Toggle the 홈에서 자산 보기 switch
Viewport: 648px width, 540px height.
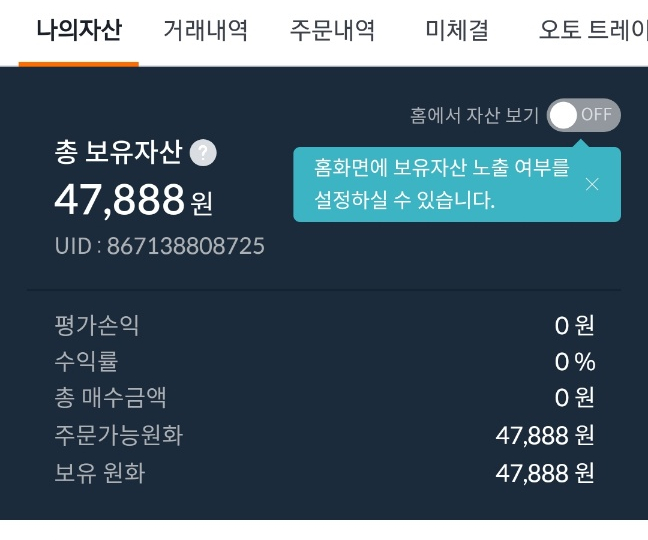[x=583, y=115]
